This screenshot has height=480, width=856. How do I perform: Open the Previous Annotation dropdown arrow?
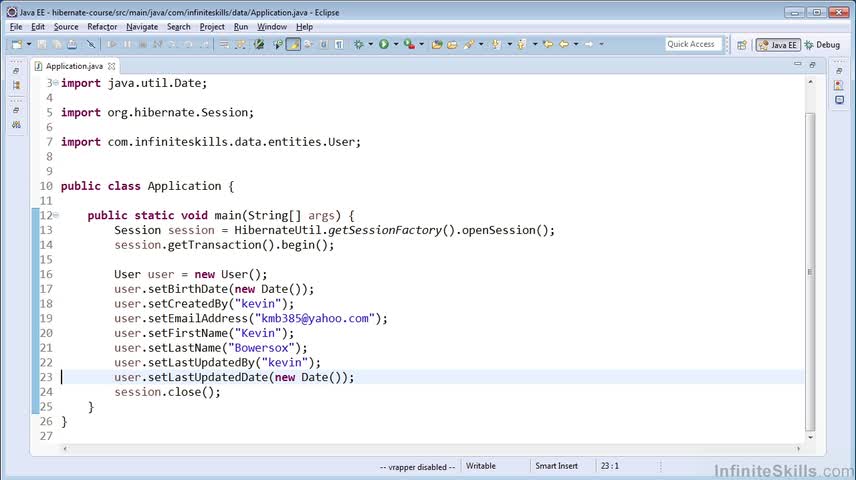click(x=535, y=44)
